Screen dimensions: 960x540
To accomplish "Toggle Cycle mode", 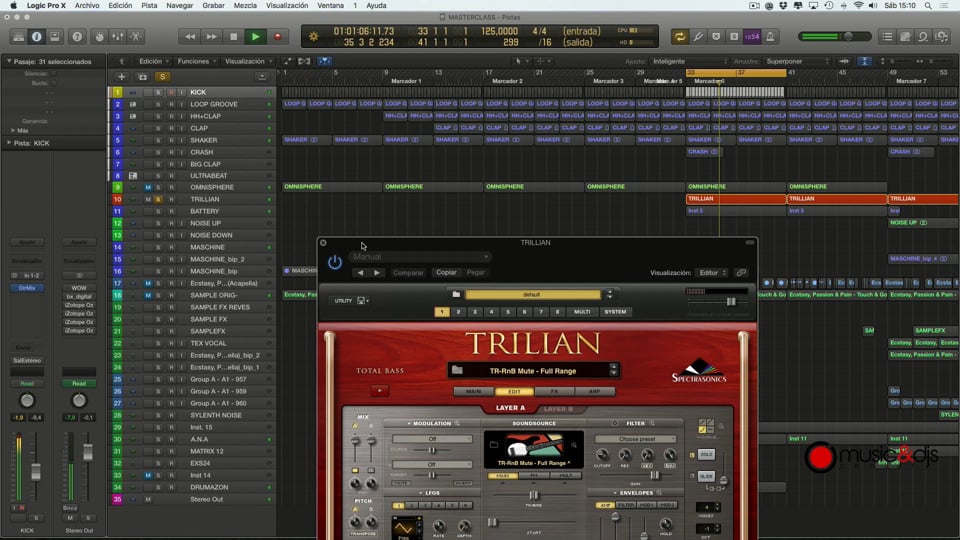I will pos(680,37).
